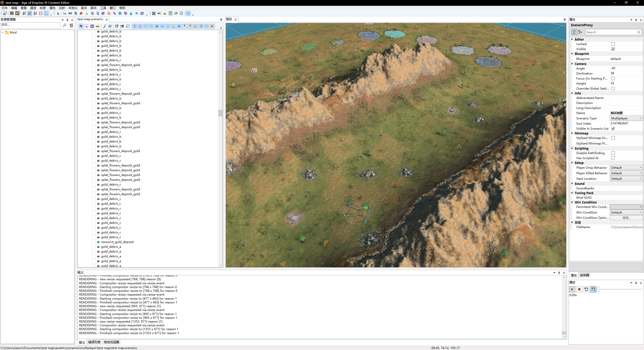Toggle Visible checkbox in Editor section
The image size is (644, 350).
613,49
